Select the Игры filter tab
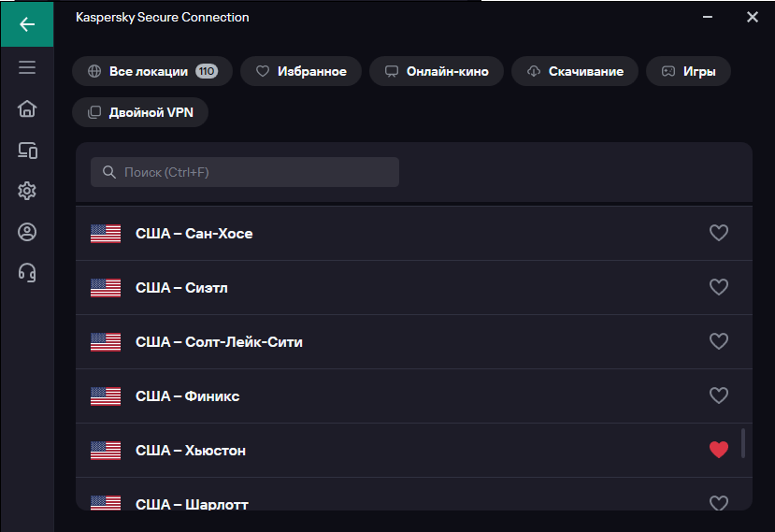The width and height of the screenshot is (775, 532). [x=688, y=71]
